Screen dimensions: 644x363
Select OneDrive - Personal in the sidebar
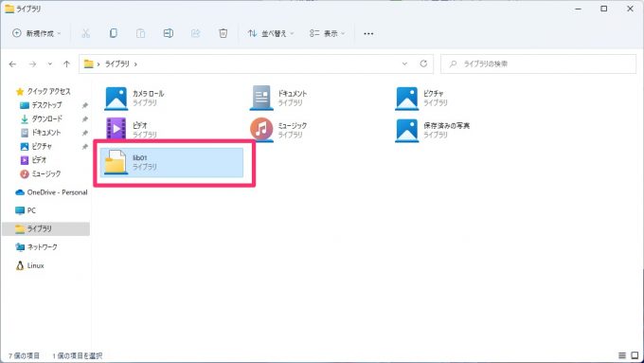pos(51,192)
